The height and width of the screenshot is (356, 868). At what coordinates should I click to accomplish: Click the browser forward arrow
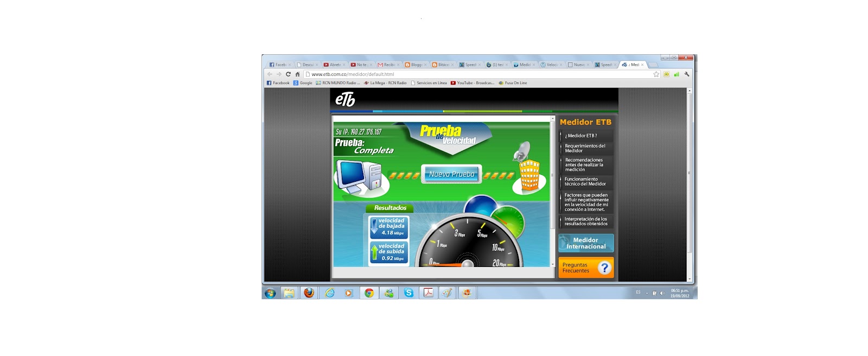tap(279, 74)
